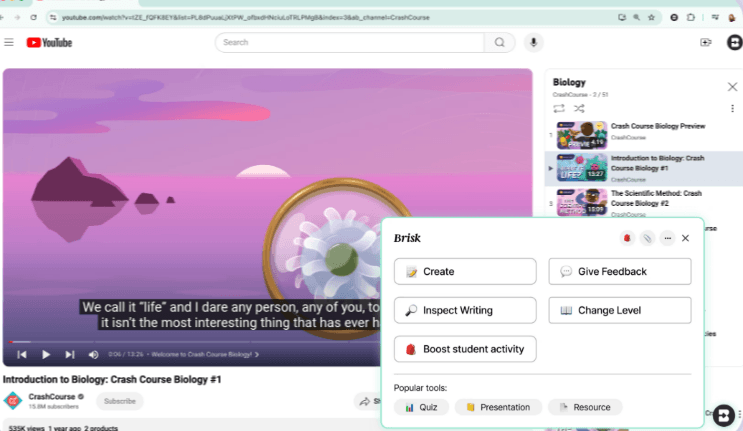743x431 pixels.
Task: Open the Biology playlist title
Action: click(569, 82)
